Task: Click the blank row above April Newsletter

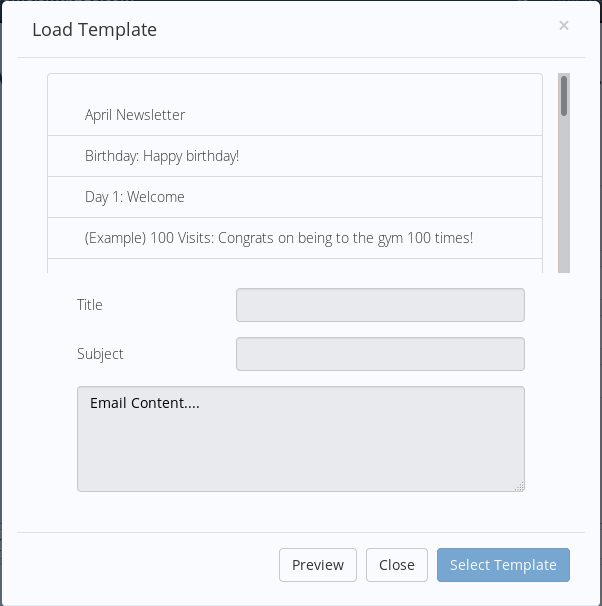Action: click(294, 84)
